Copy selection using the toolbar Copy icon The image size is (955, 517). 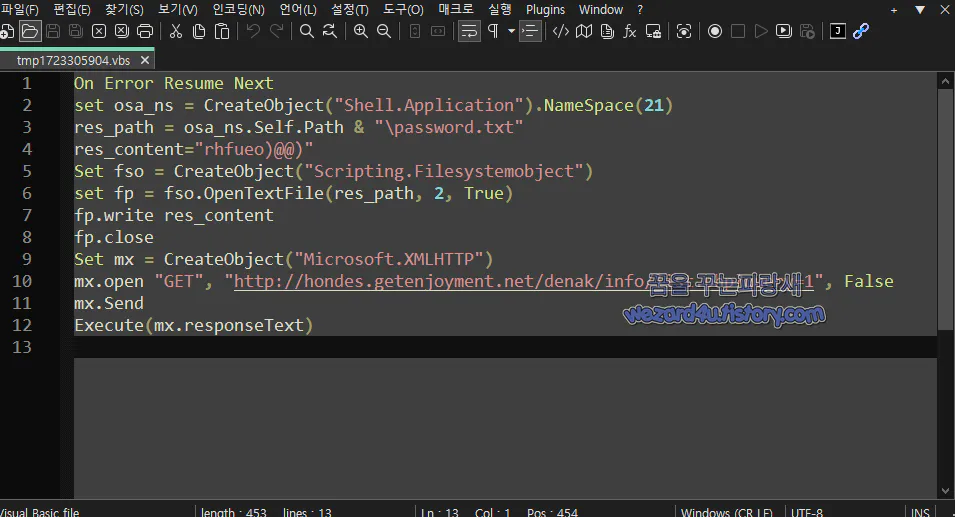coord(199,31)
